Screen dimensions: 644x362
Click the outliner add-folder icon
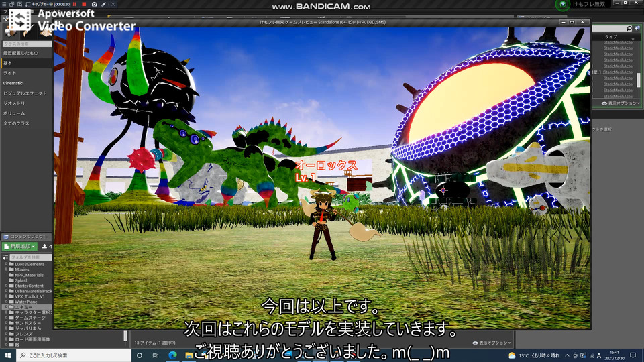pos(637,28)
